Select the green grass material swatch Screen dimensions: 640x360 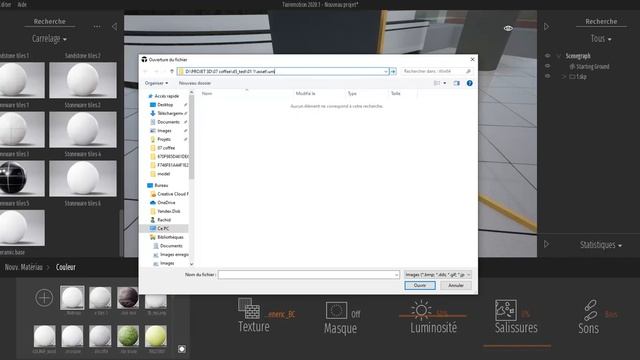pyautogui.click(x=128, y=336)
